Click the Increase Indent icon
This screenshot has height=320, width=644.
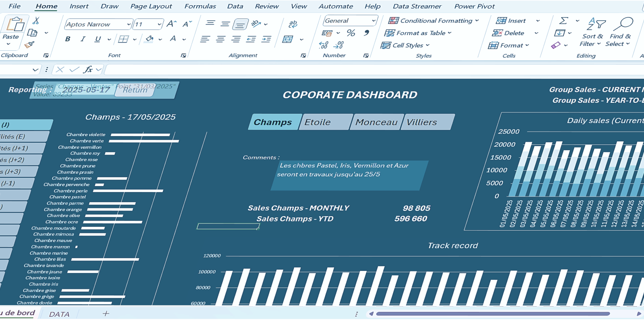[x=266, y=39]
